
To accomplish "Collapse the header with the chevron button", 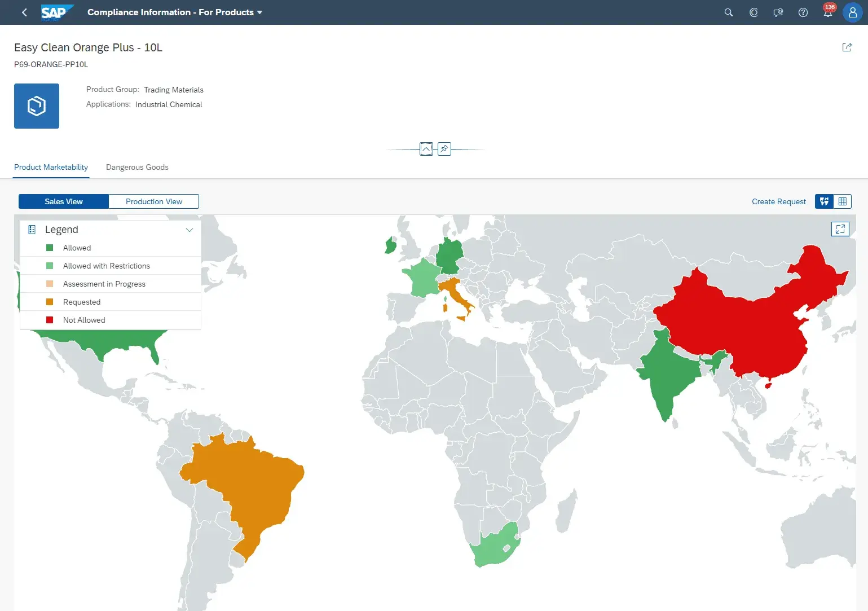I will point(426,149).
